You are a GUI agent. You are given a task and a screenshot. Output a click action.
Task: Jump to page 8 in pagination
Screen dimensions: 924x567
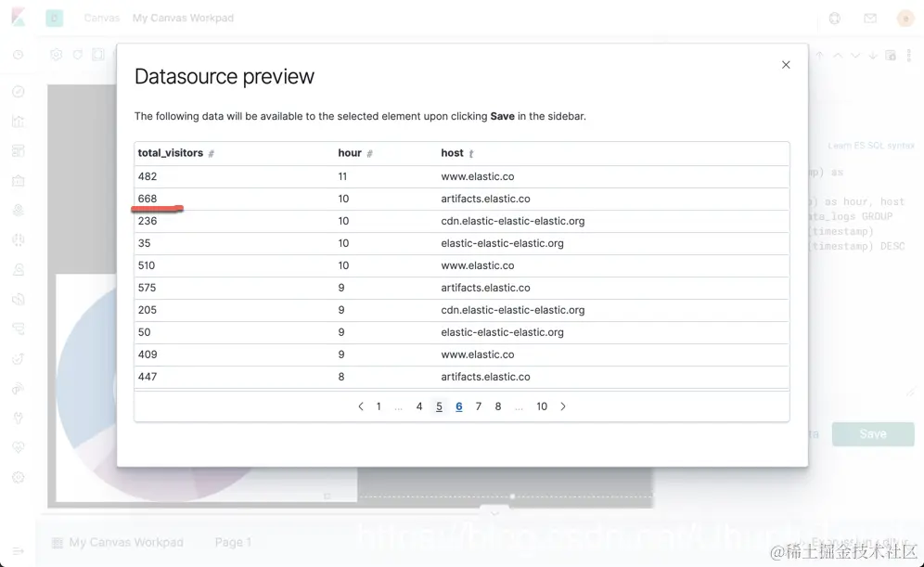pos(498,406)
